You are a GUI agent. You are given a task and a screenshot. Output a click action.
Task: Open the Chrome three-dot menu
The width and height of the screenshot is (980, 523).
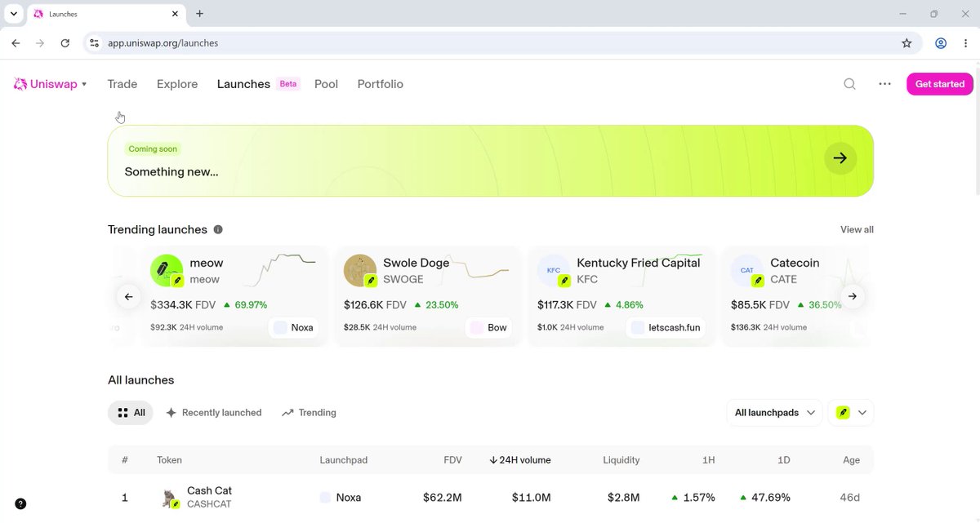pyautogui.click(x=964, y=43)
